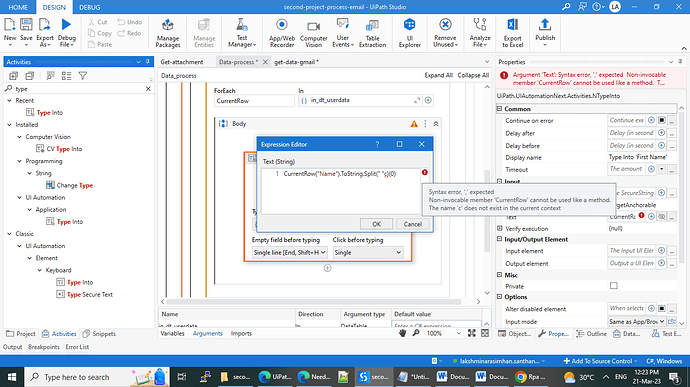
Task: Click Collapse All in the designer
Action: click(x=473, y=75)
